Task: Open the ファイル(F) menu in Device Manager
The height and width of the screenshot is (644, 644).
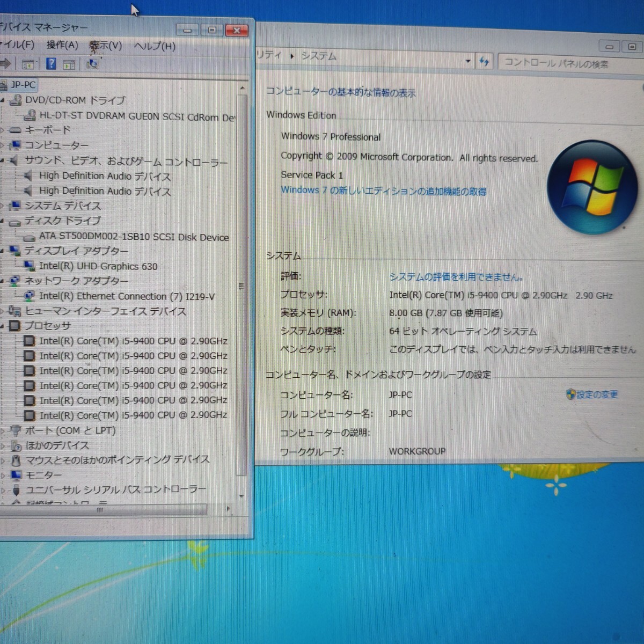Action: (17, 45)
